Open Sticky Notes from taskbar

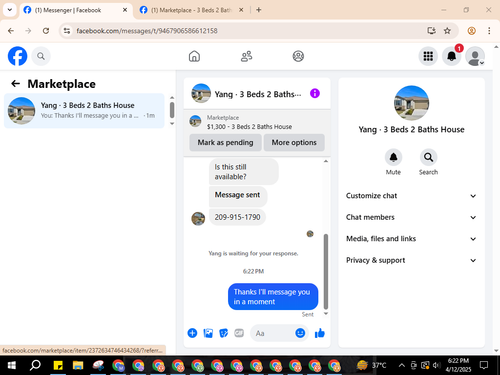pos(58,365)
